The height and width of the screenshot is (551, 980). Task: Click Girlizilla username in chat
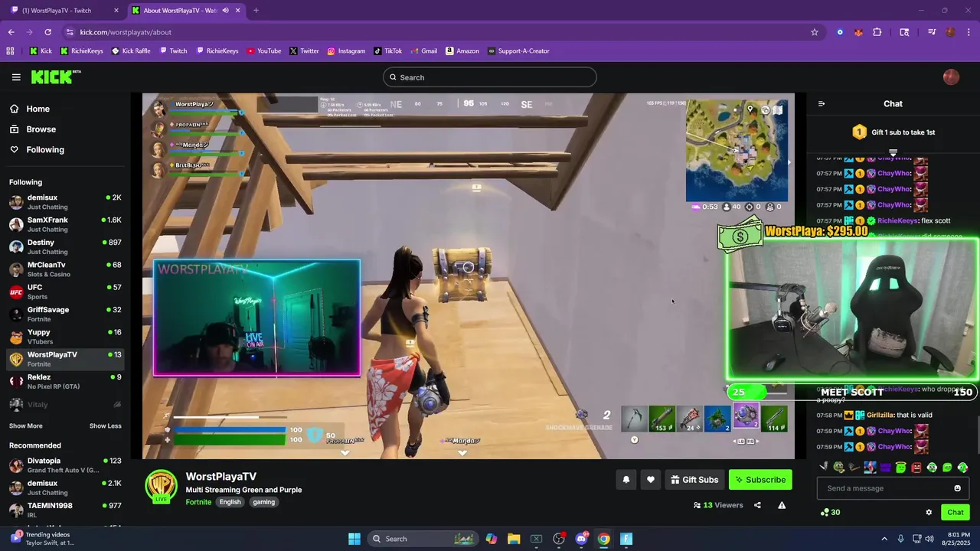[880, 415]
